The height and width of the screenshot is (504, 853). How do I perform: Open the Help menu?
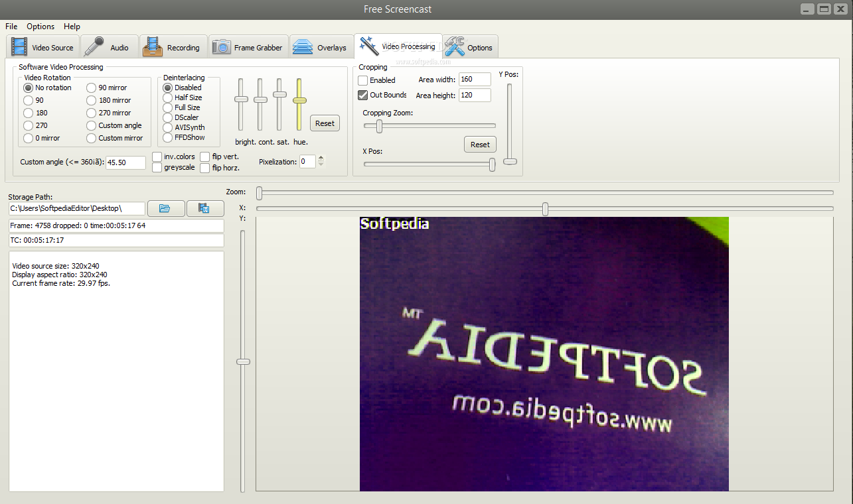(72, 27)
